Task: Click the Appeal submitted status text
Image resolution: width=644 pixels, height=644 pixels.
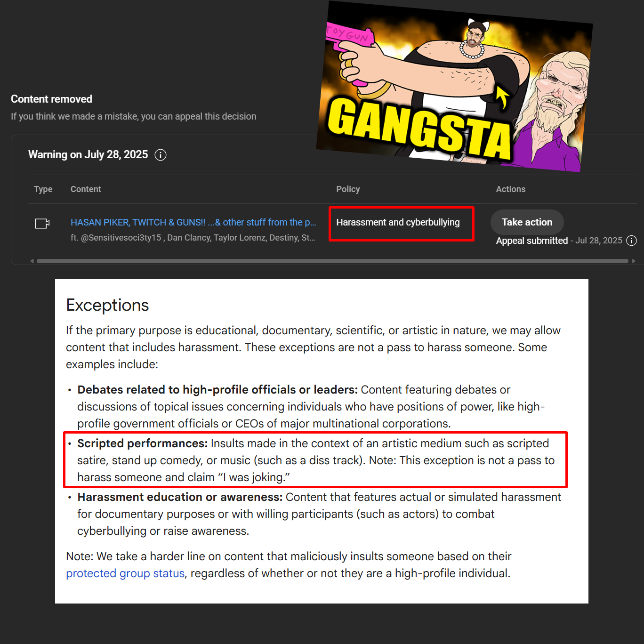Action: pos(532,241)
